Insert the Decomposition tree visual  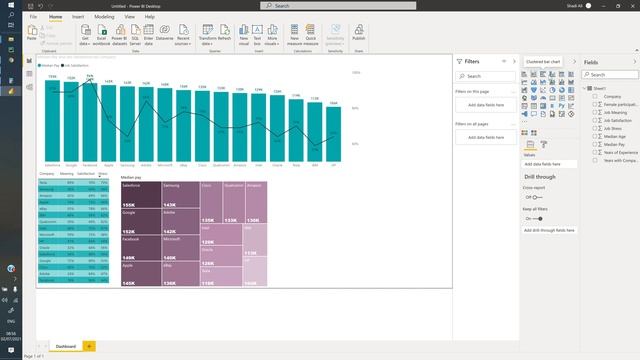[524, 114]
